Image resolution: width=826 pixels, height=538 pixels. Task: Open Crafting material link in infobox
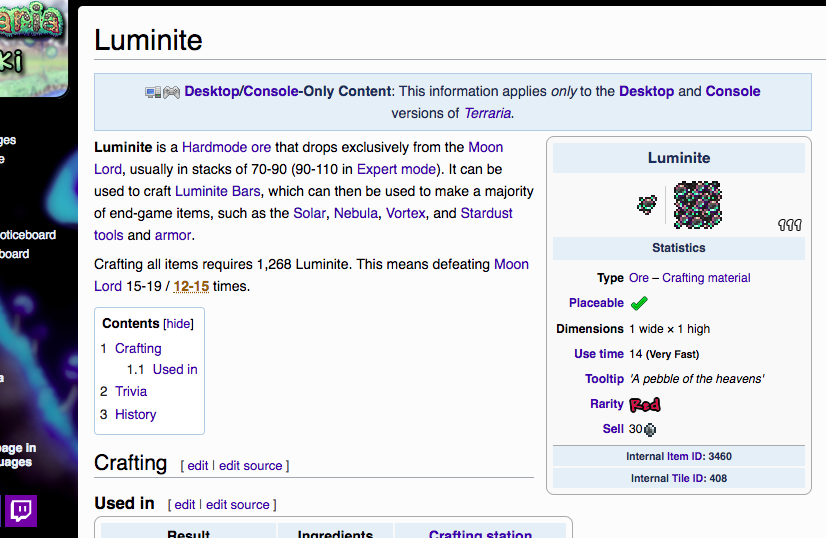click(x=706, y=278)
